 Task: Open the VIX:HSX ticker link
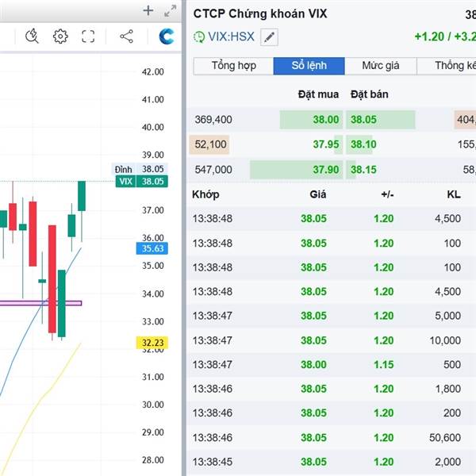click(x=231, y=36)
